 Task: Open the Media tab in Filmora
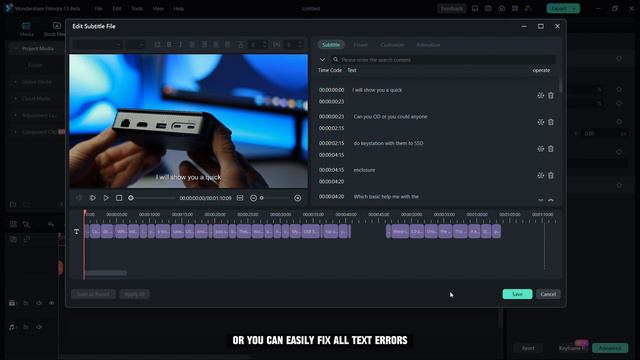tap(27, 29)
